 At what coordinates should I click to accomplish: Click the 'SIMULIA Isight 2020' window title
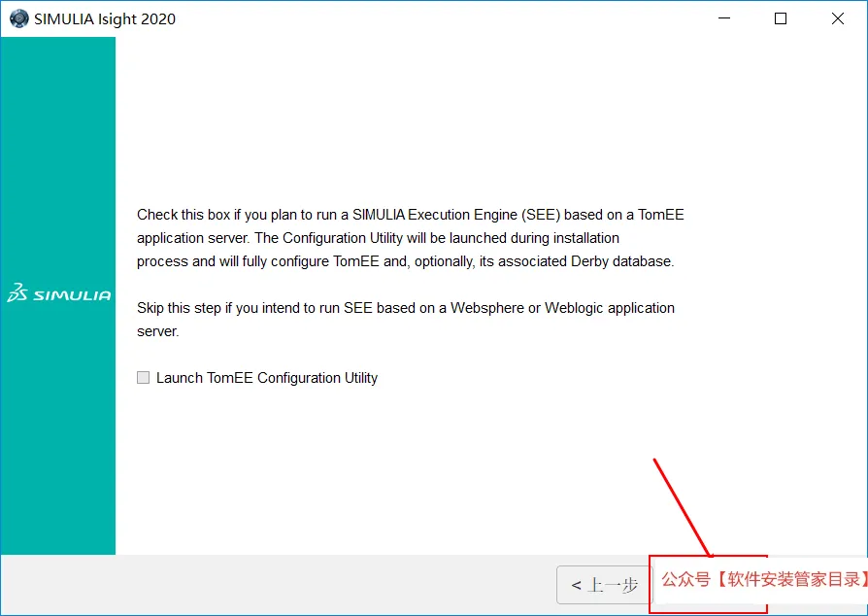[105, 18]
